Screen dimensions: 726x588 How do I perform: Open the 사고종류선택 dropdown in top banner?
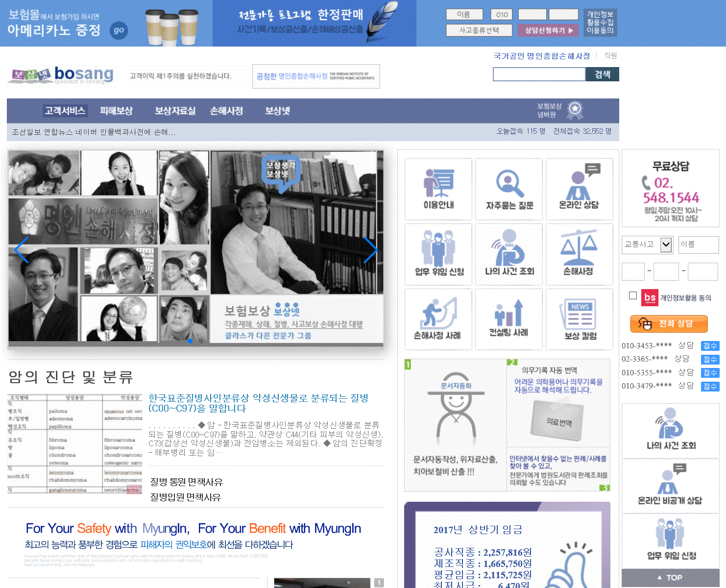point(479,30)
